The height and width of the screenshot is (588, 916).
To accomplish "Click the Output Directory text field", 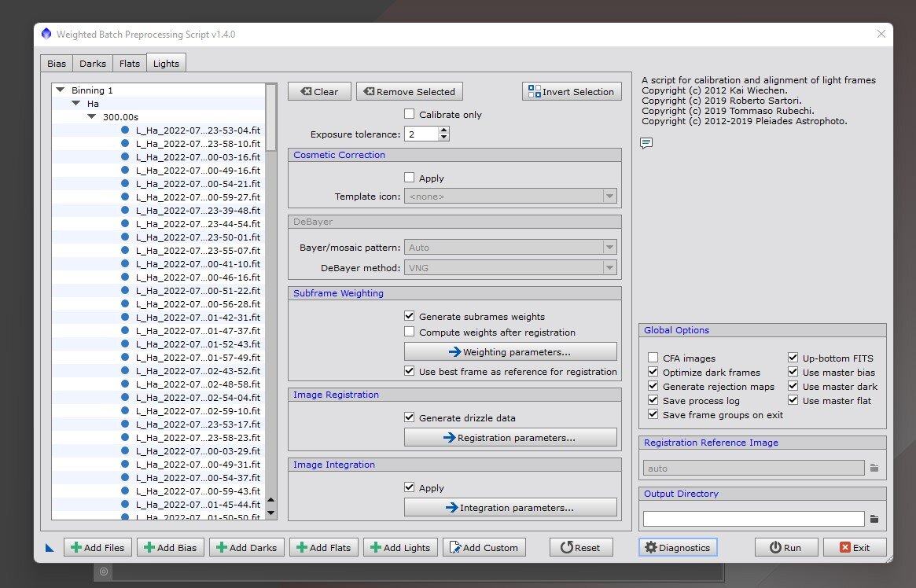I will click(x=753, y=519).
